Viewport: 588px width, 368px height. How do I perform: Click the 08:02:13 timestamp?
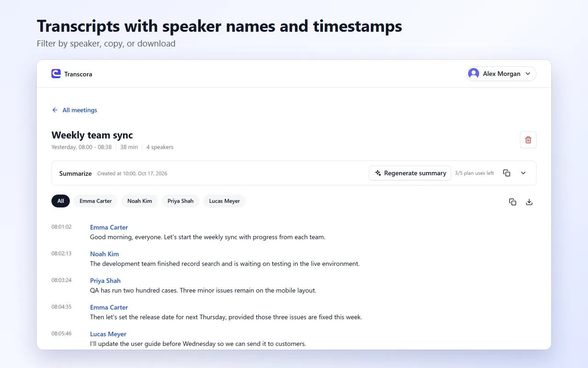62,253
